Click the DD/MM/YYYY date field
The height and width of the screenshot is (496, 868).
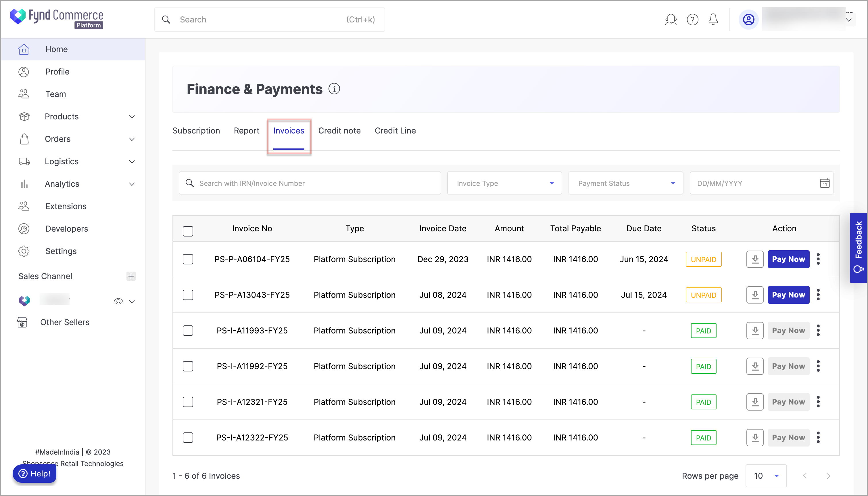pos(761,183)
